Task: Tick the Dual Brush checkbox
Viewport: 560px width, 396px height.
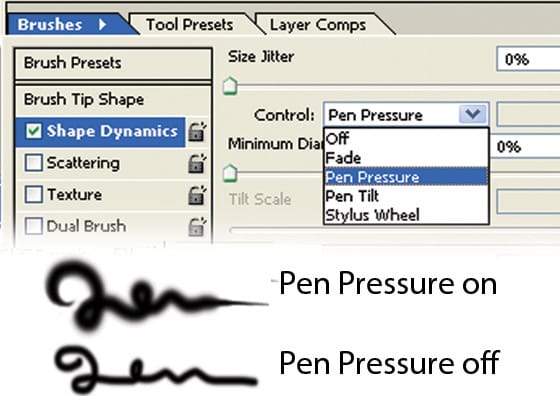Action: pos(34,226)
